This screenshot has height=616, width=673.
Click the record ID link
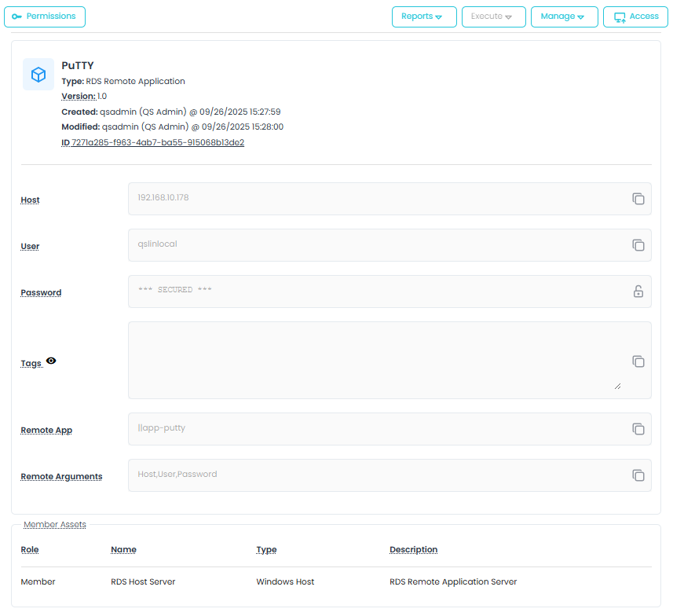point(157,142)
